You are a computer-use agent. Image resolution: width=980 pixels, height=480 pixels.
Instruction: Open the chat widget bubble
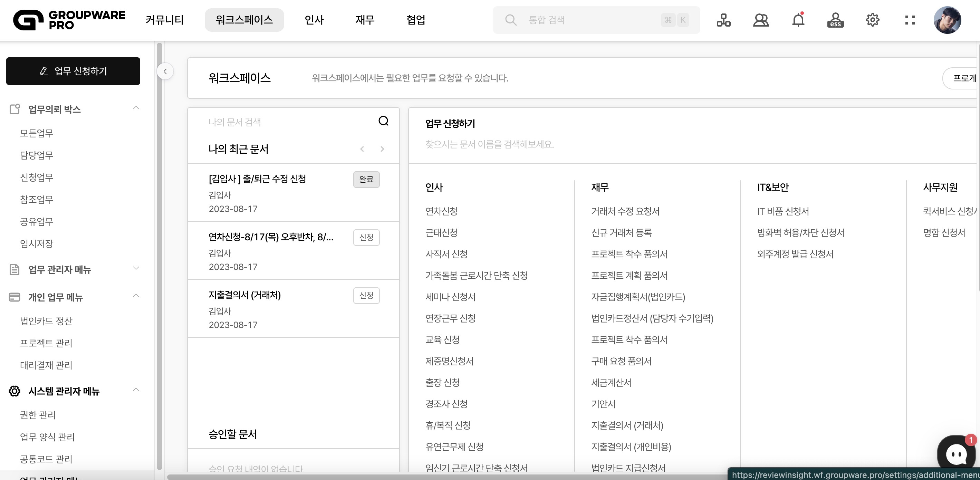[x=956, y=453]
